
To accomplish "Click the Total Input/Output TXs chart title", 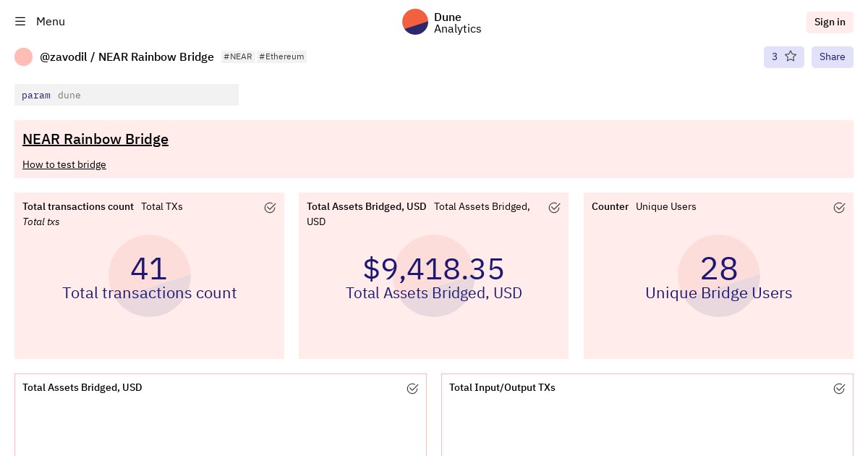I will [x=502, y=387].
